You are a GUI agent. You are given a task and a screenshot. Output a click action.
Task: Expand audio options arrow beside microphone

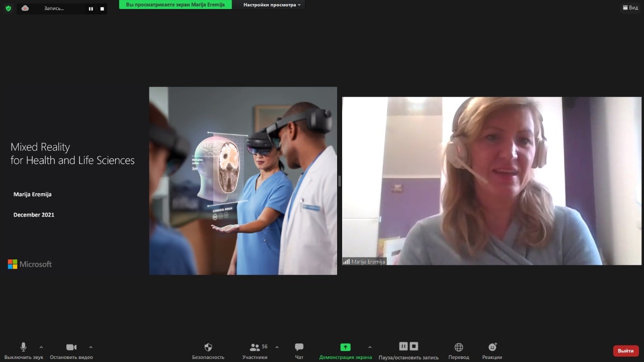(41, 347)
